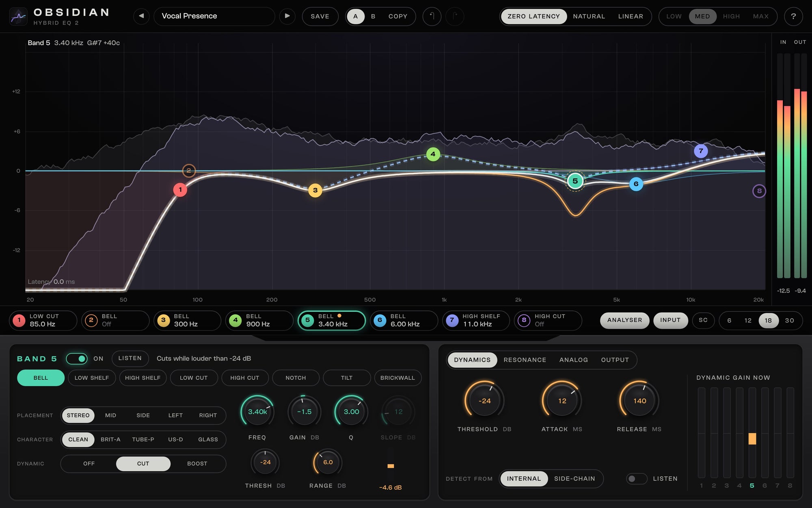Viewport: 812px width, 508px height.
Task: Set character to TUBE-P
Action: tap(143, 439)
